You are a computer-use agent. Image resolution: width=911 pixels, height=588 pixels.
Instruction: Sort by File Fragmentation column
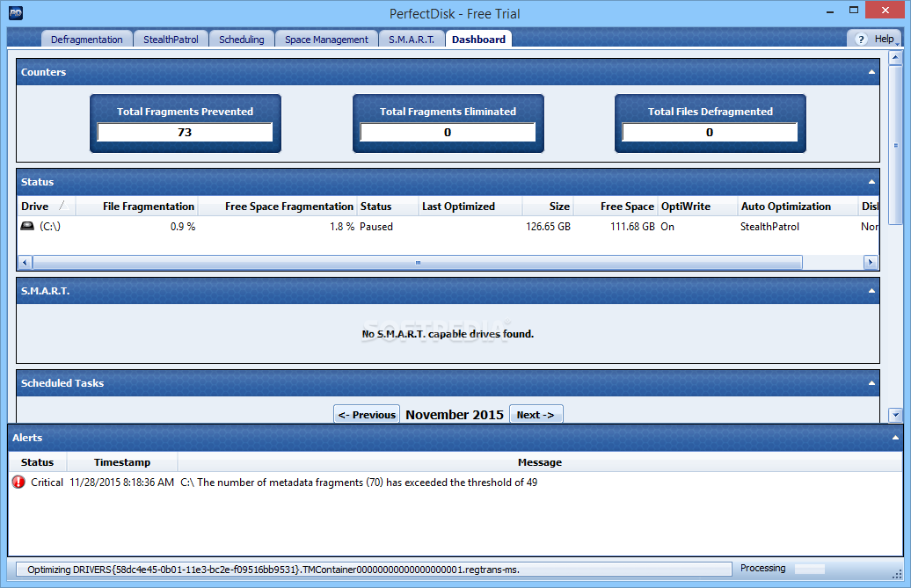pos(137,206)
